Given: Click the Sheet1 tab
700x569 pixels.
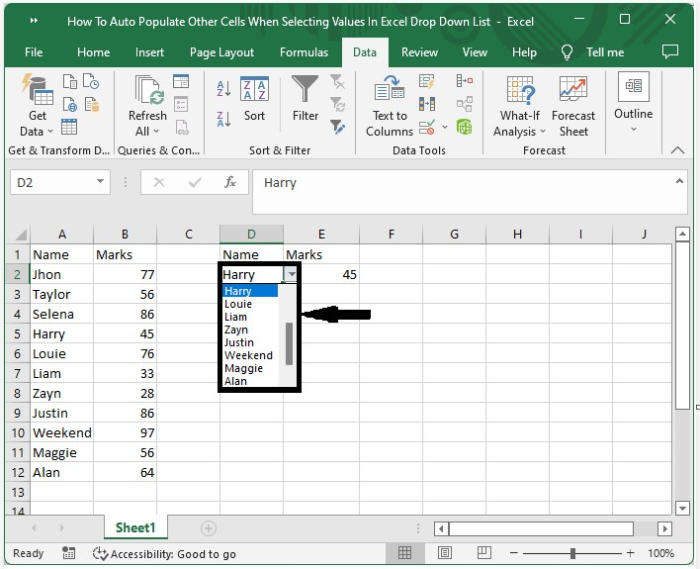Looking at the screenshot, I should tap(135, 527).
